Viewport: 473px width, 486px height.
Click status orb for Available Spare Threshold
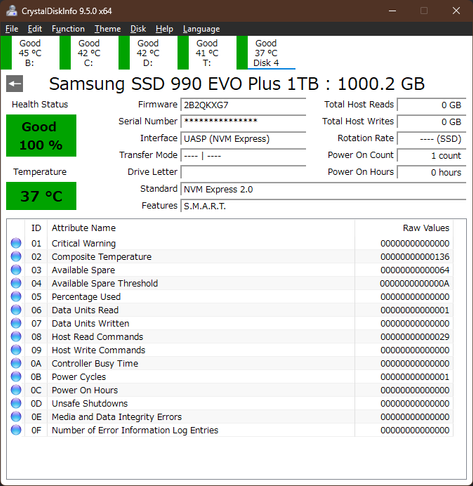click(x=16, y=283)
